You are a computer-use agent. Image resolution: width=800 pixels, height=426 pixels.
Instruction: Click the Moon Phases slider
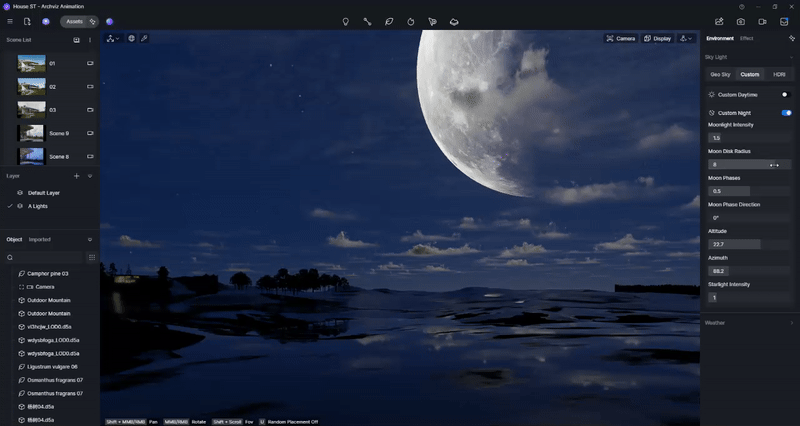point(749,191)
